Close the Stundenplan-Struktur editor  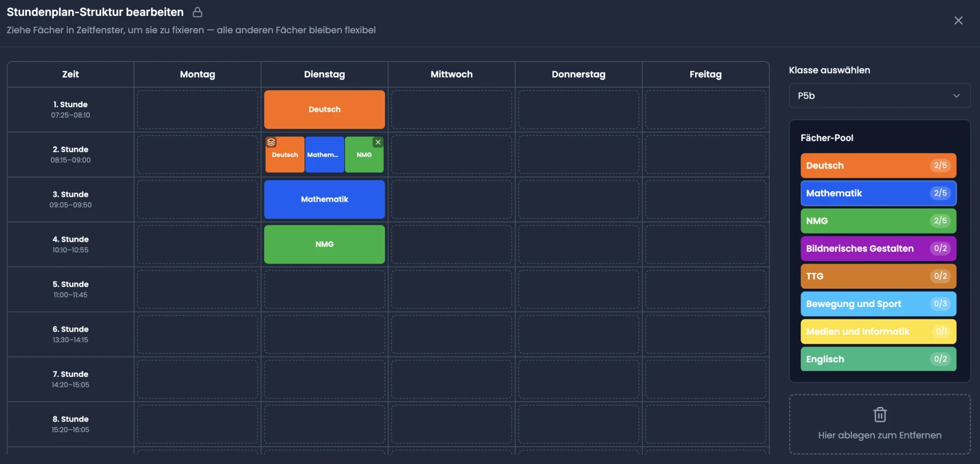[959, 20]
